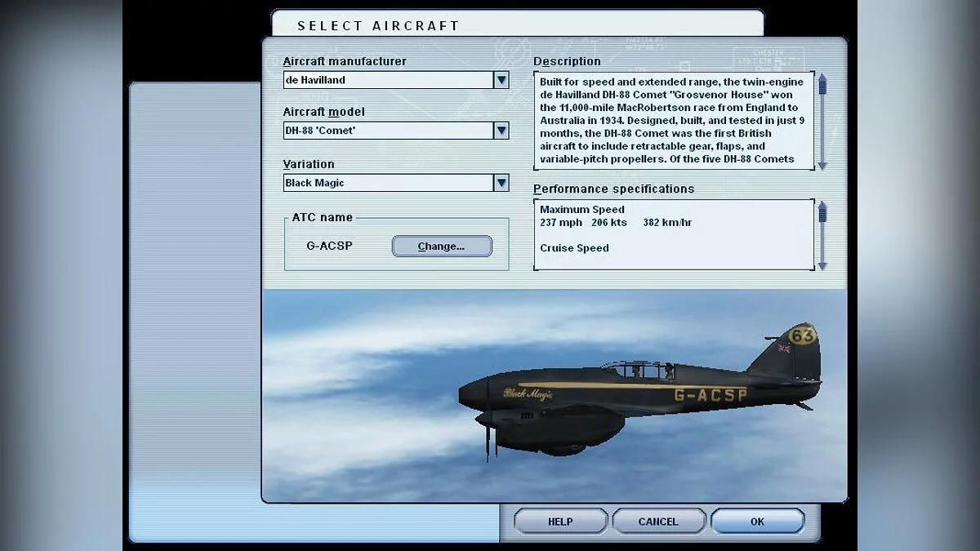Click the '382 km/hr' speed value
980x551 pixels.
667,222
